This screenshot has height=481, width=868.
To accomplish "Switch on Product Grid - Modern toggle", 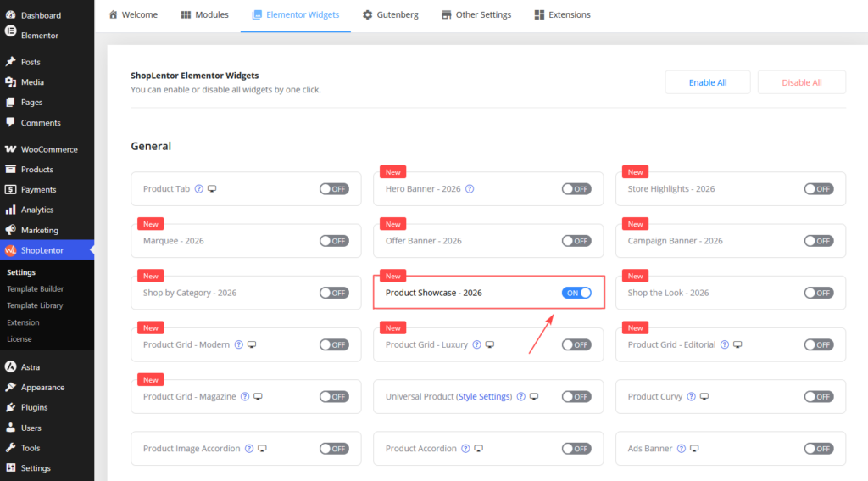I will point(334,344).
